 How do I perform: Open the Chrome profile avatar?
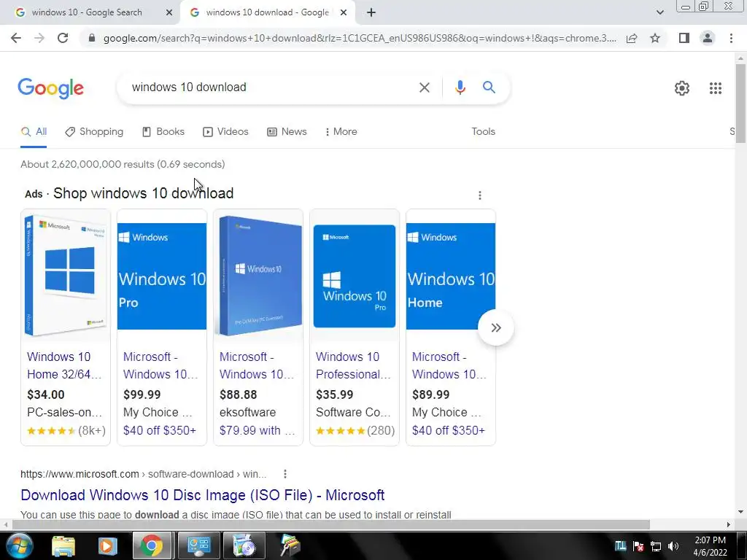click(708, 38)
